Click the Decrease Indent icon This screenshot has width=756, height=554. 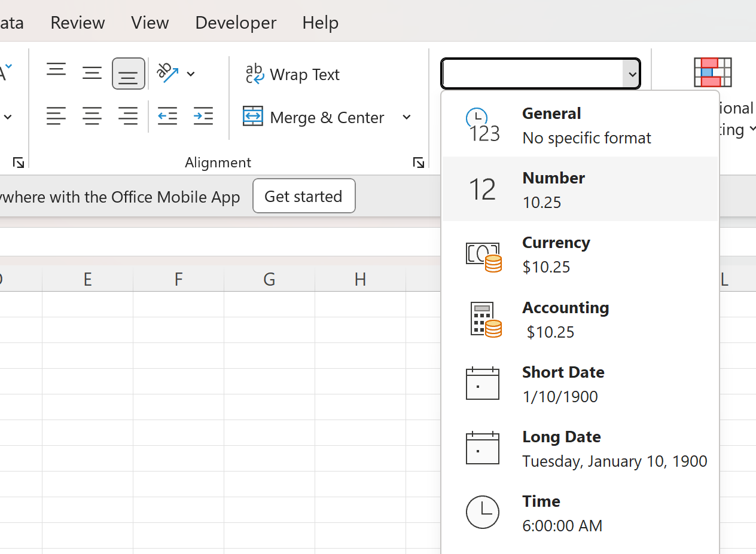coord(167,117)
